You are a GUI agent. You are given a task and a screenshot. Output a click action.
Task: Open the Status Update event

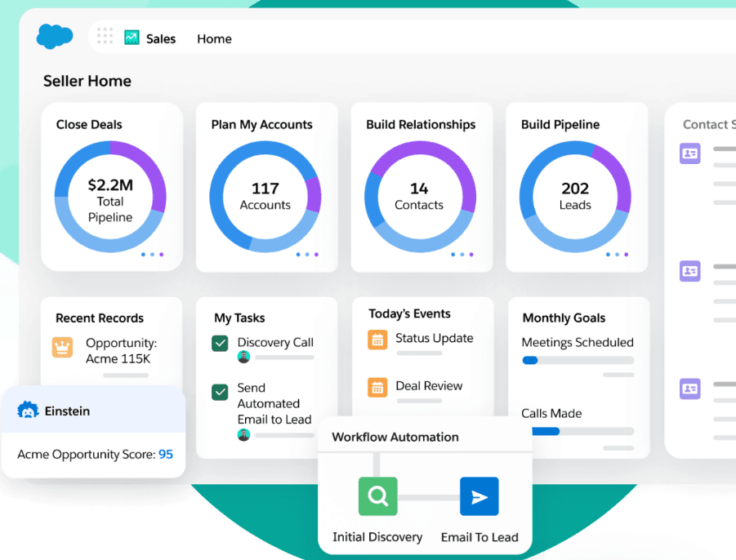435,338
